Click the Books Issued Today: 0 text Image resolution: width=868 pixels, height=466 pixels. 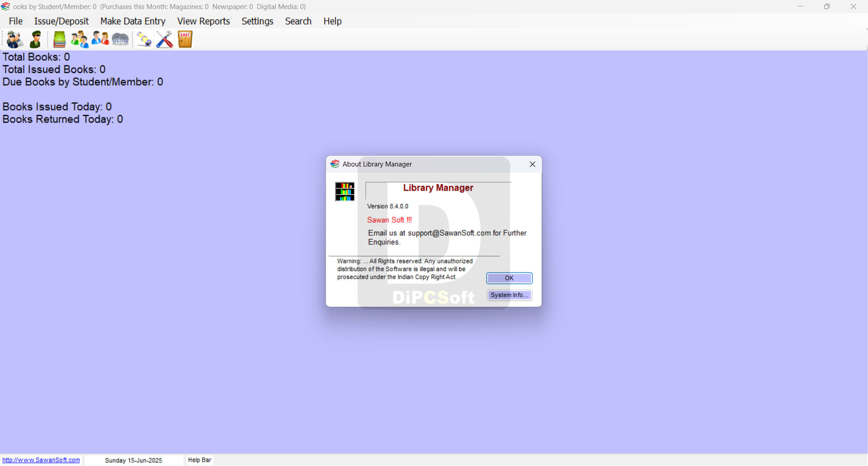coord(57,107)
